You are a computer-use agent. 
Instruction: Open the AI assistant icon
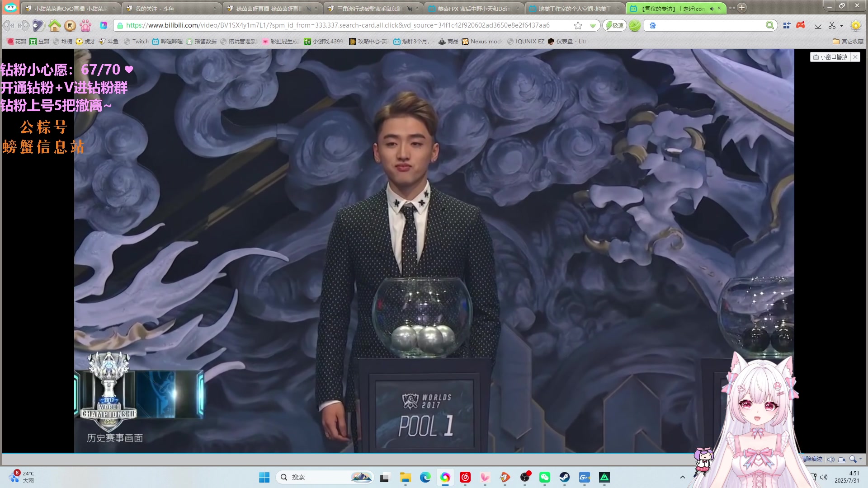point(104,25)
